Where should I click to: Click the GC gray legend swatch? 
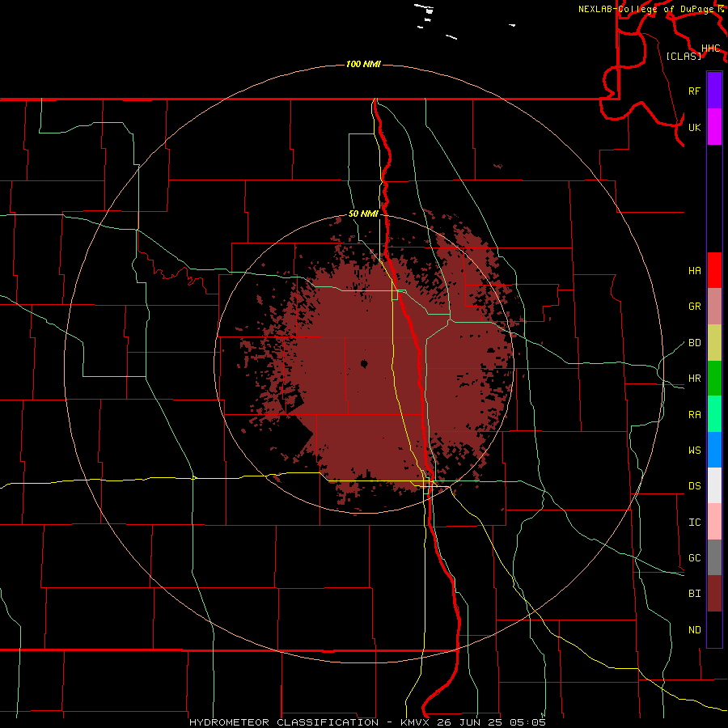click(714, 557)
